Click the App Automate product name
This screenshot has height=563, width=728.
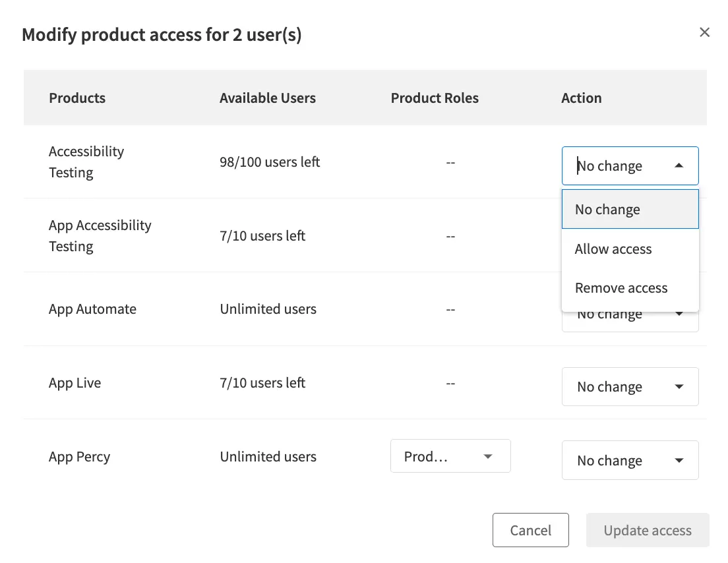(92, 309)
